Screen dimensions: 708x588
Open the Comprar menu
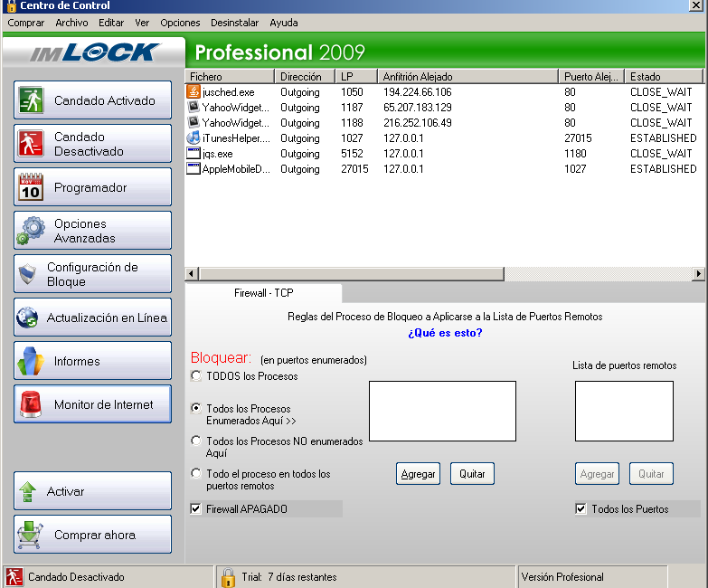(25, 23)
